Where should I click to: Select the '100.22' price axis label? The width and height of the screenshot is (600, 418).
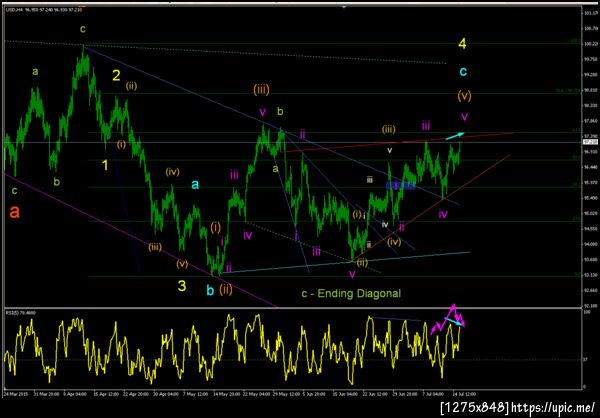click(x=589, y=44)
